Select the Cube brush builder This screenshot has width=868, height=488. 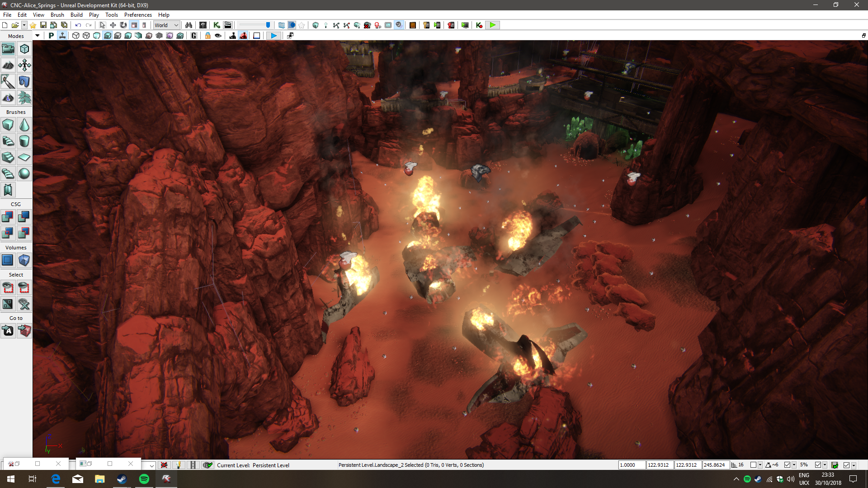(8, 125)
